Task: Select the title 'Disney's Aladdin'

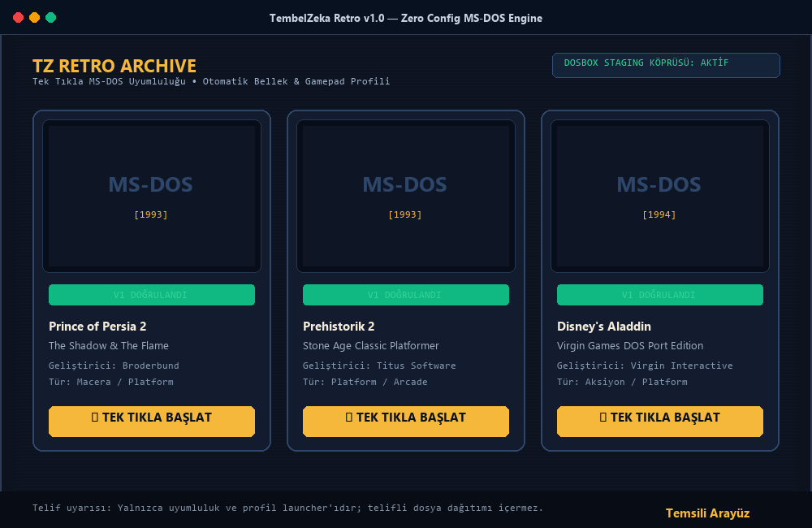Action: click(x=604, y=327)
